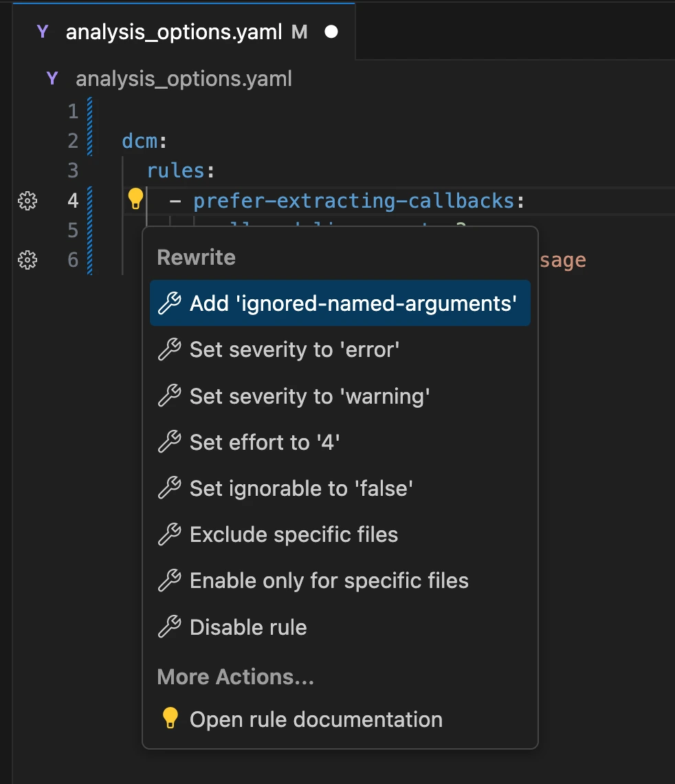Click the gear icon next to line 4
Screen dimensions: 675x784
pos(27,201)
